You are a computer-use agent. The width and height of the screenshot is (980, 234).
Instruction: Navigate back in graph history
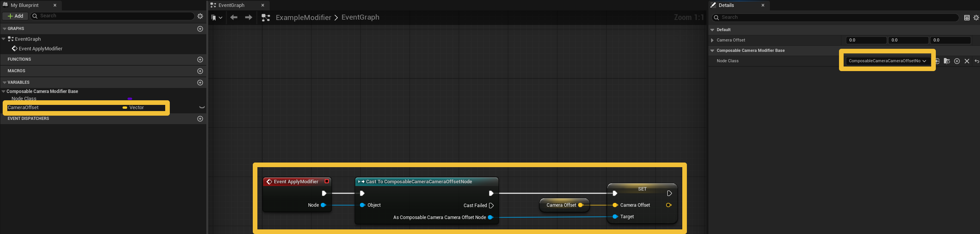tap(234, 17)
